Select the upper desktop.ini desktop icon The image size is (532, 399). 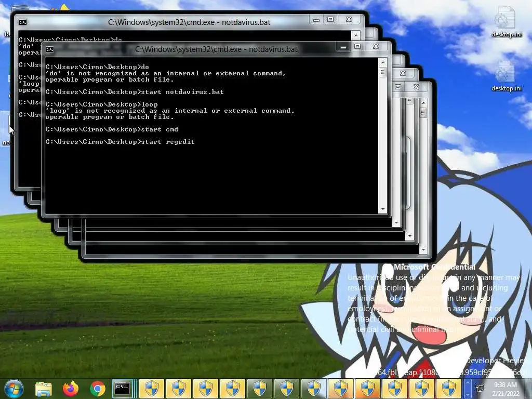(x=506, y=22)
